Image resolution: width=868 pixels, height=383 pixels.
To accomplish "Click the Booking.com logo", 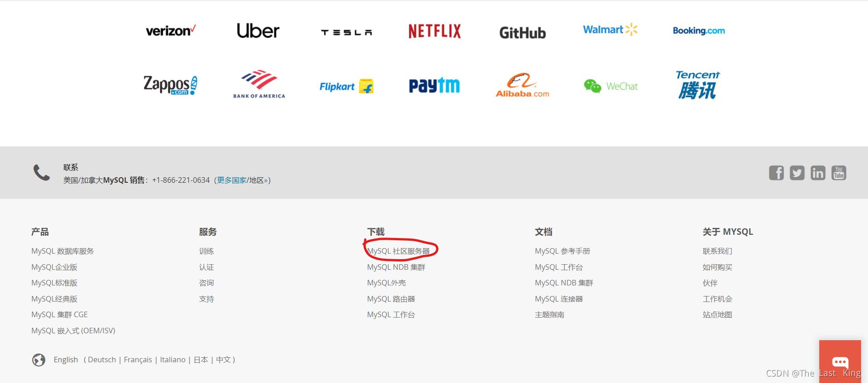I will pyautogui.click(x=699, y=31).
